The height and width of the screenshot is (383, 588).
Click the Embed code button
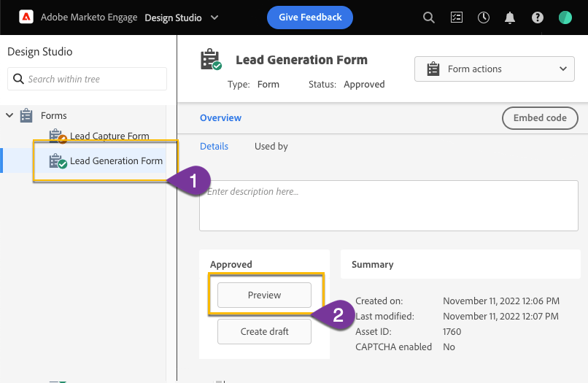click(x=540, y=118)
